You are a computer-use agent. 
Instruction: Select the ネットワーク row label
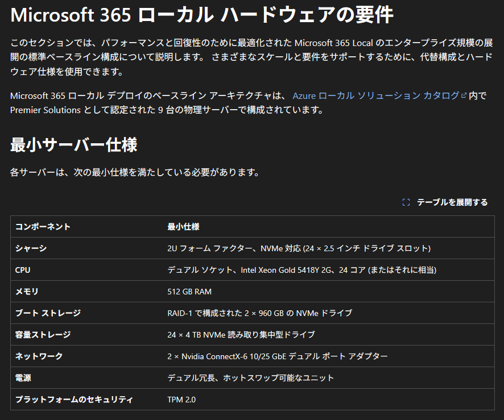(39, 356)
